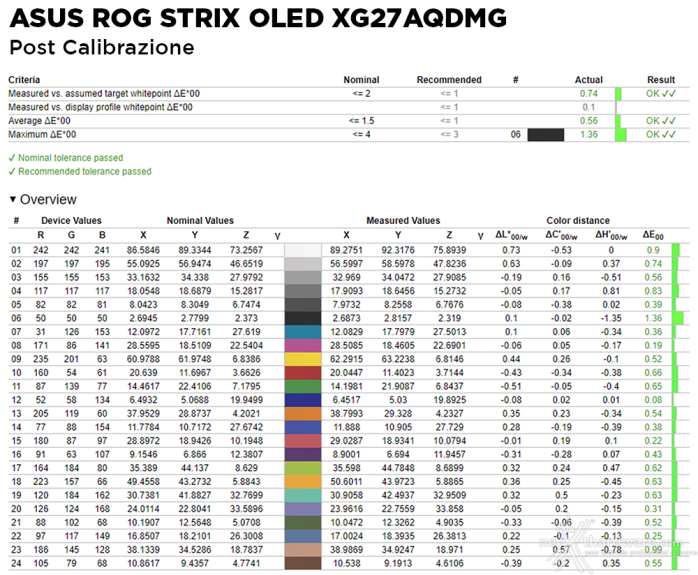Click the actual value 0.74
The height and width of the screenshot is (575, 698).
tap(588, 93)
